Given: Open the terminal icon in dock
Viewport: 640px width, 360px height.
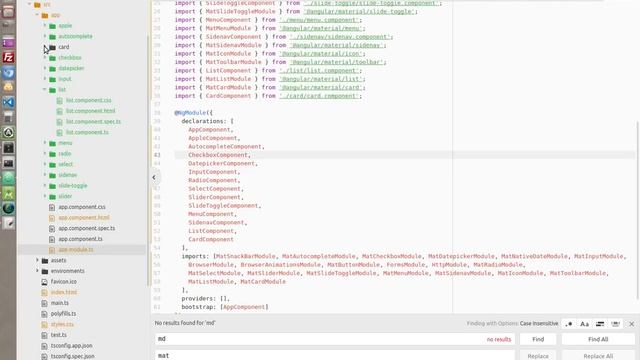Looking at the screenshot, I should pyautogui.click(x=8, y=163).
